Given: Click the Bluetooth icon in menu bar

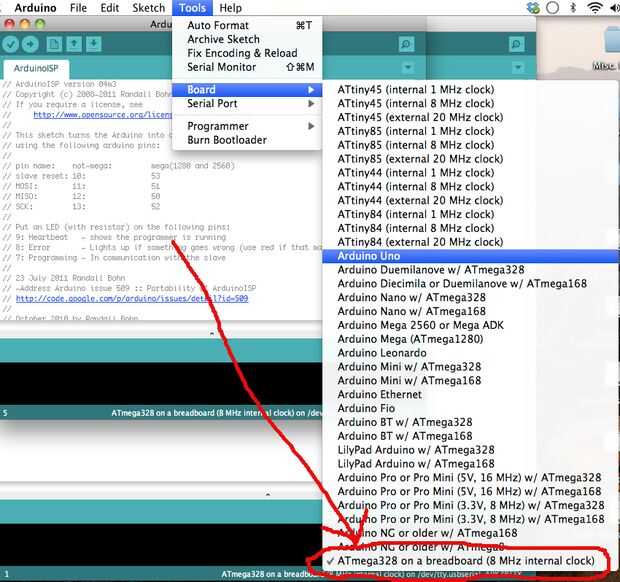Looking at the screenshot, I should coord(573,8).
